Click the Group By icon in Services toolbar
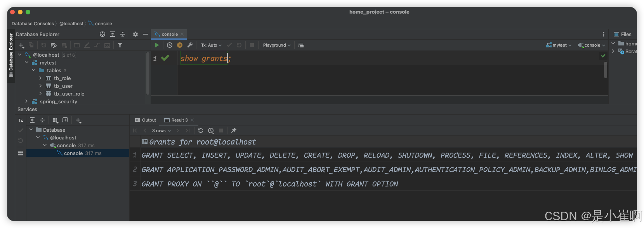The image size is (644, 228). coord(55,120)
